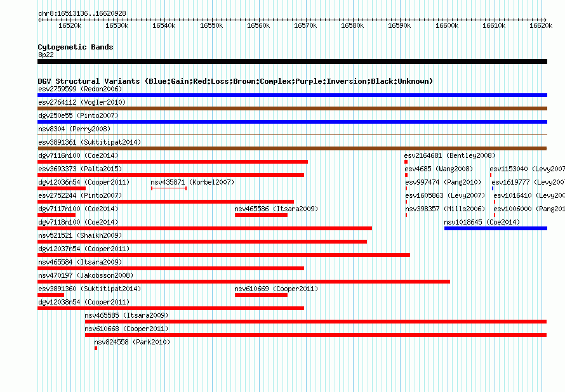Select nsv398357 (Mills2006) label

point(445,209)
